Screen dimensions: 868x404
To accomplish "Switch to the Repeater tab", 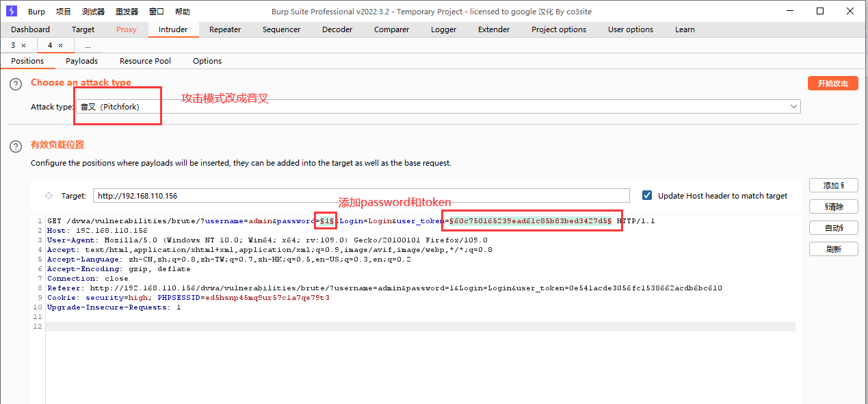I will coord(225,29).
